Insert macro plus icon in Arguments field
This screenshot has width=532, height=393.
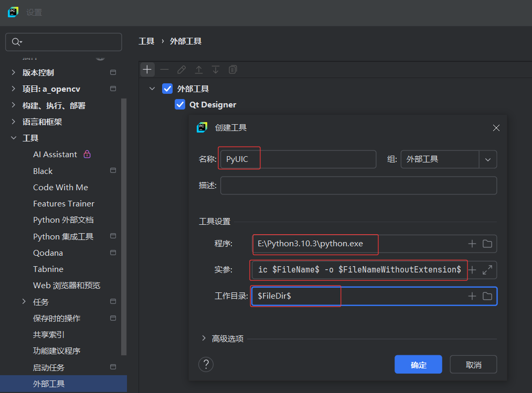pos(472,270)
